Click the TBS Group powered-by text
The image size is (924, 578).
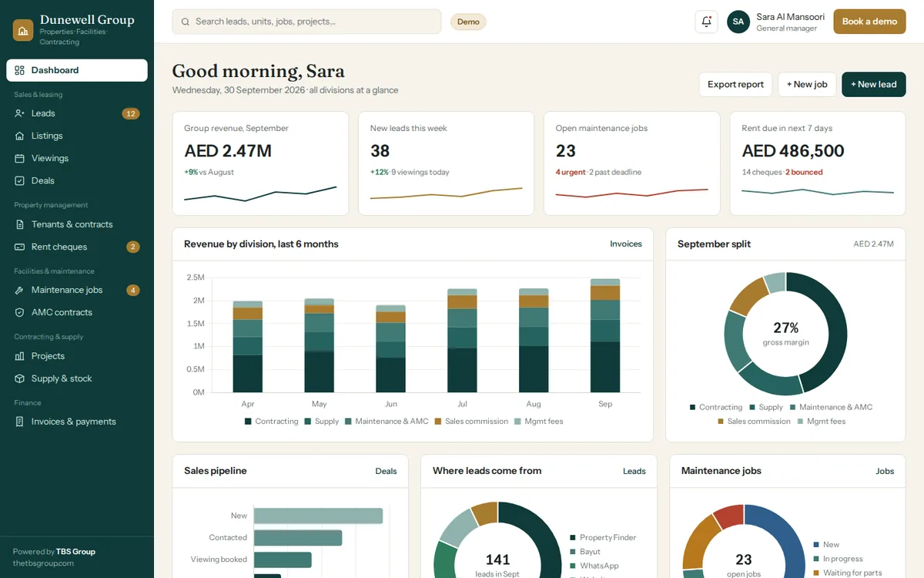tap(75, 552)
